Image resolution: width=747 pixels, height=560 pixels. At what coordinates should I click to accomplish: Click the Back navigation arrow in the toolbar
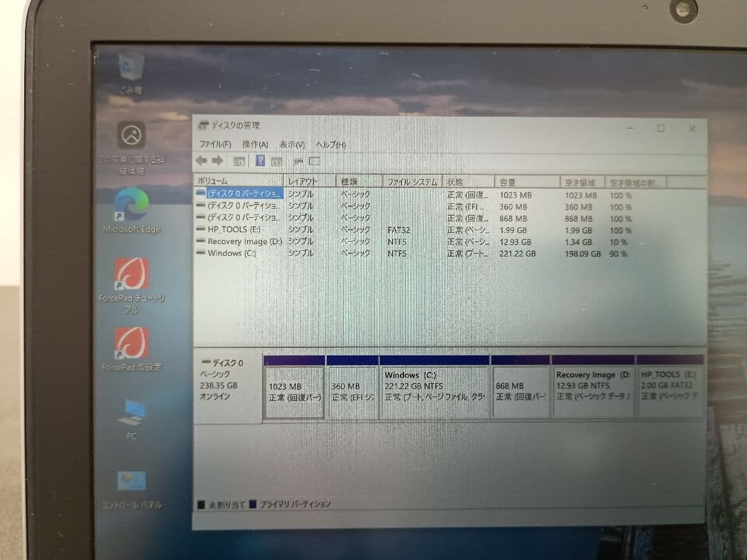201,160
